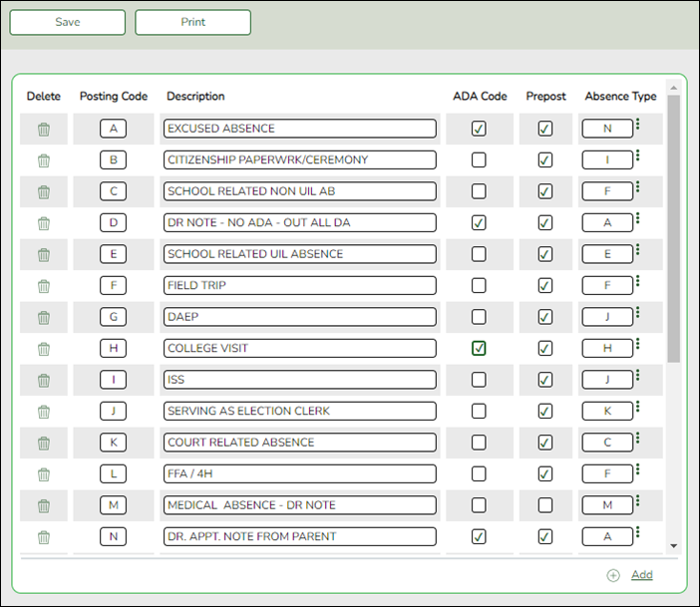This screenshot has width=700, height=607.
Task: Edit the EXCUSED ABSENCE description field
Action: coord(300,129)
